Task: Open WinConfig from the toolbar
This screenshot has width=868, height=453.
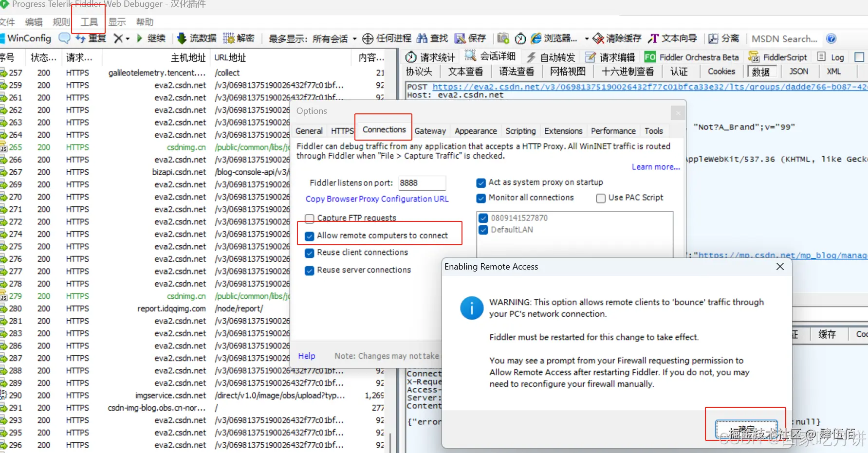Action: coord(26,38)
